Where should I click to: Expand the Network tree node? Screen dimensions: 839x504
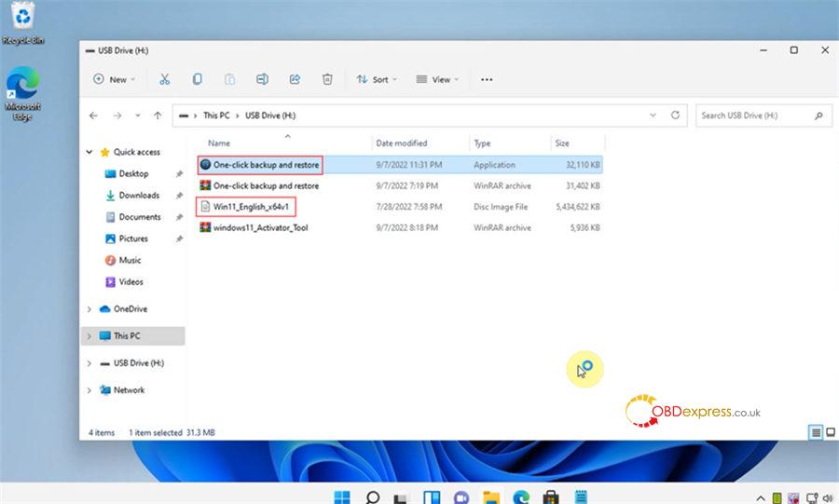[89, 390]
